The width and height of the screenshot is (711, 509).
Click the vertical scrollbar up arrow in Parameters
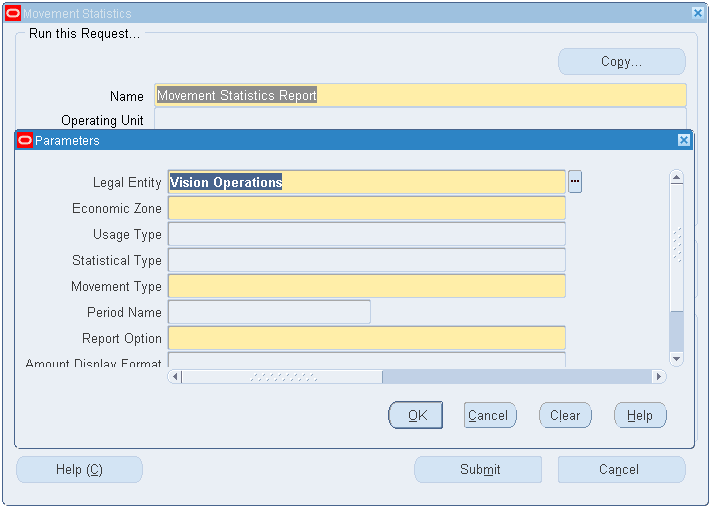676,177
